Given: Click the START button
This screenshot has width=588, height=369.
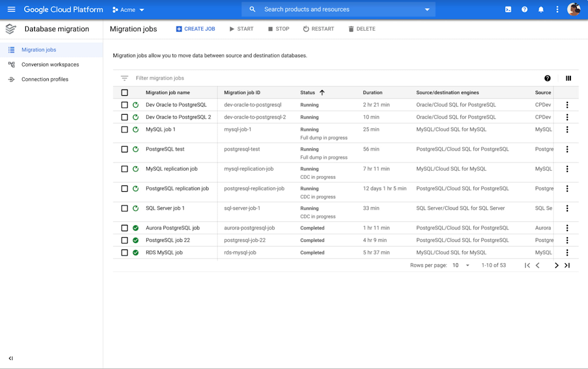Looking at the screenshot, I should point(242,29).
